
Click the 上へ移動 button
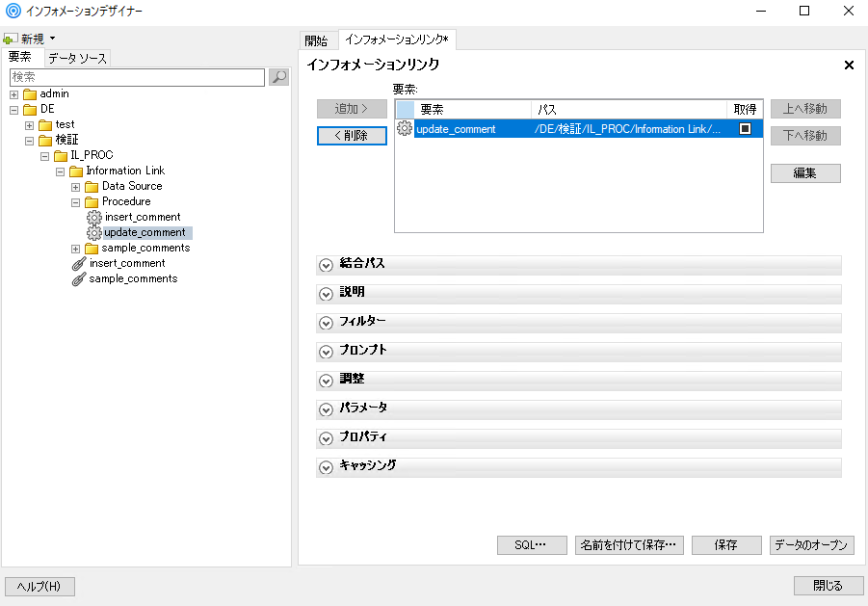tap(805, 109)
